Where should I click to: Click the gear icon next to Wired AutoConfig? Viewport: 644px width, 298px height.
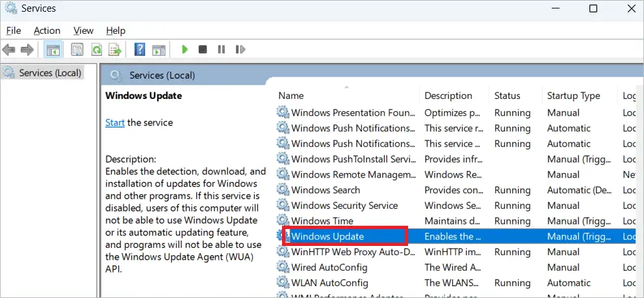click(x=283, y=267)
